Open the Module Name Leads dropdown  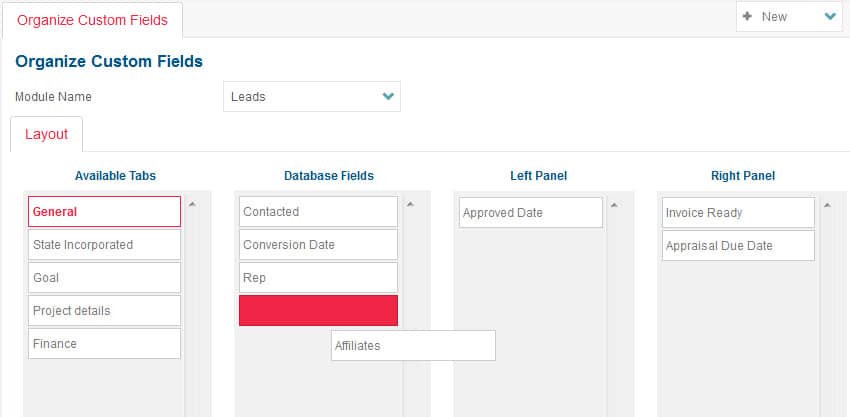click(311, 97)
